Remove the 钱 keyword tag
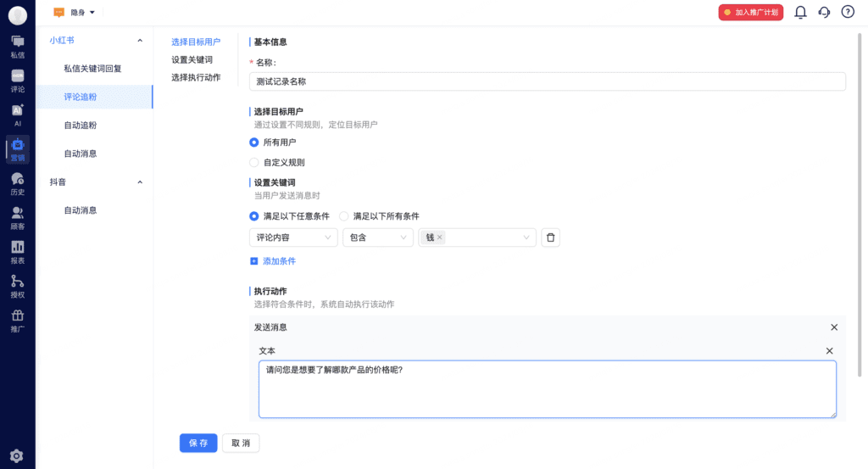 [440, 237]
